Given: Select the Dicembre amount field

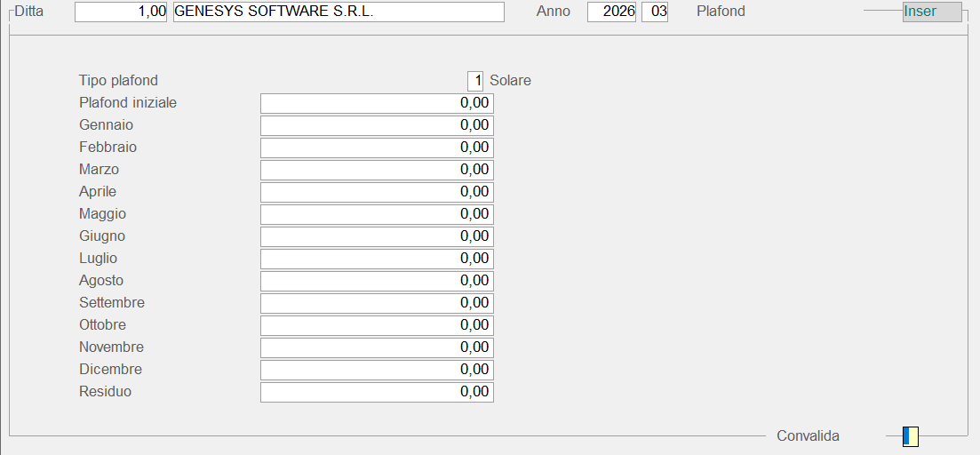Looking at the screenshot, I should 377,370.
